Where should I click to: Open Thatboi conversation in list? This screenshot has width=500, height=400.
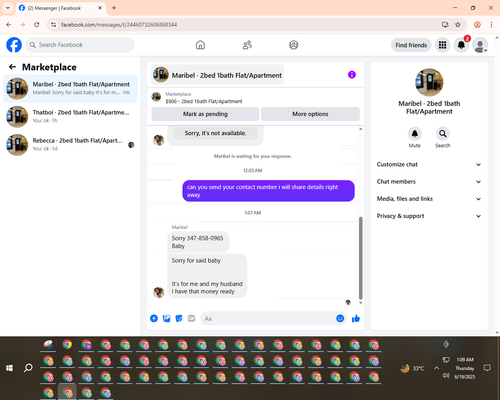tap(70, 117)
